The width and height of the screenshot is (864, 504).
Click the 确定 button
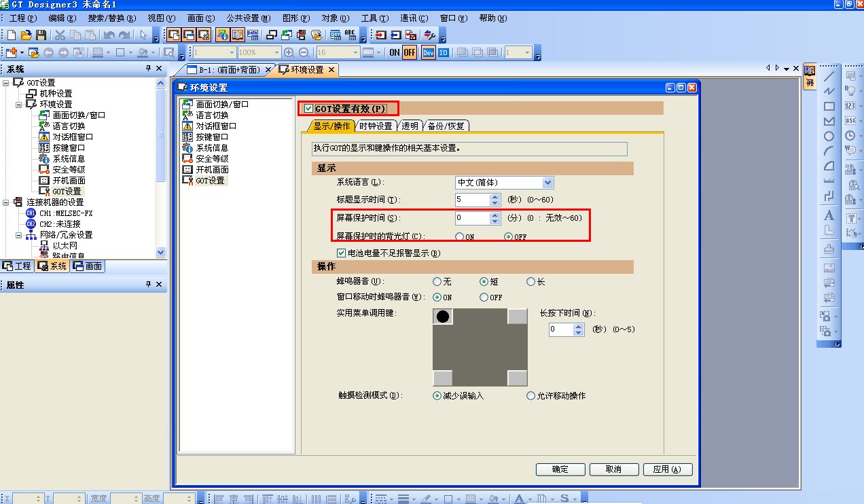coord(560,469)
